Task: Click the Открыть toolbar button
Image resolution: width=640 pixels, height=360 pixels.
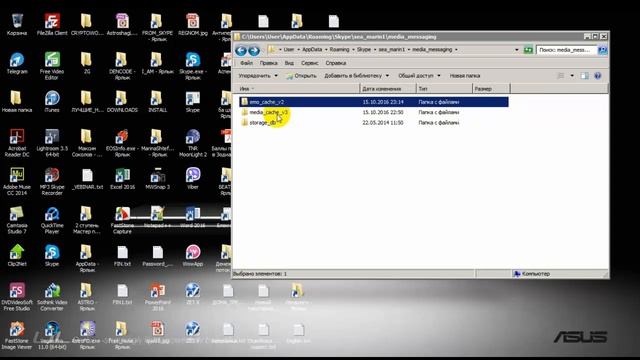Action: point(301,76)
